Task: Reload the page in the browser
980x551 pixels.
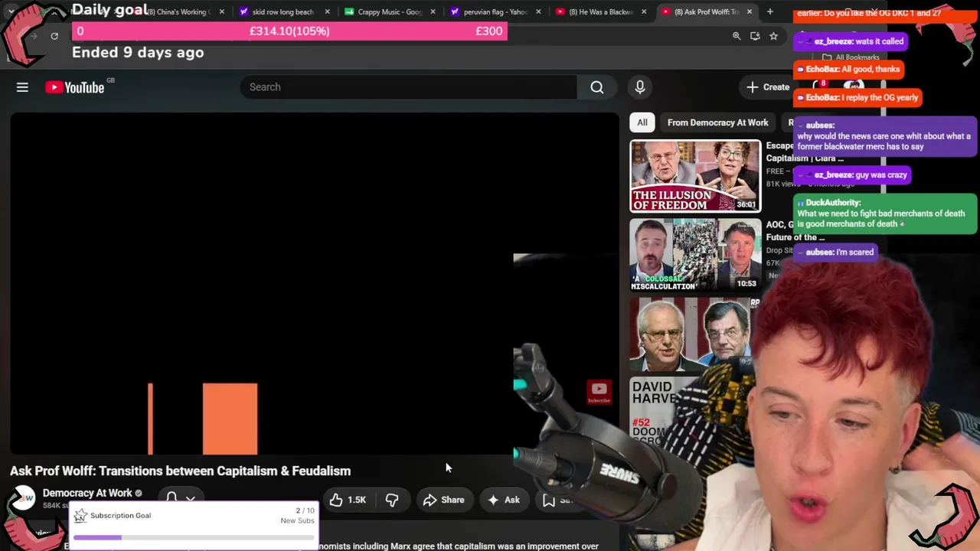Action: point(54,36)
